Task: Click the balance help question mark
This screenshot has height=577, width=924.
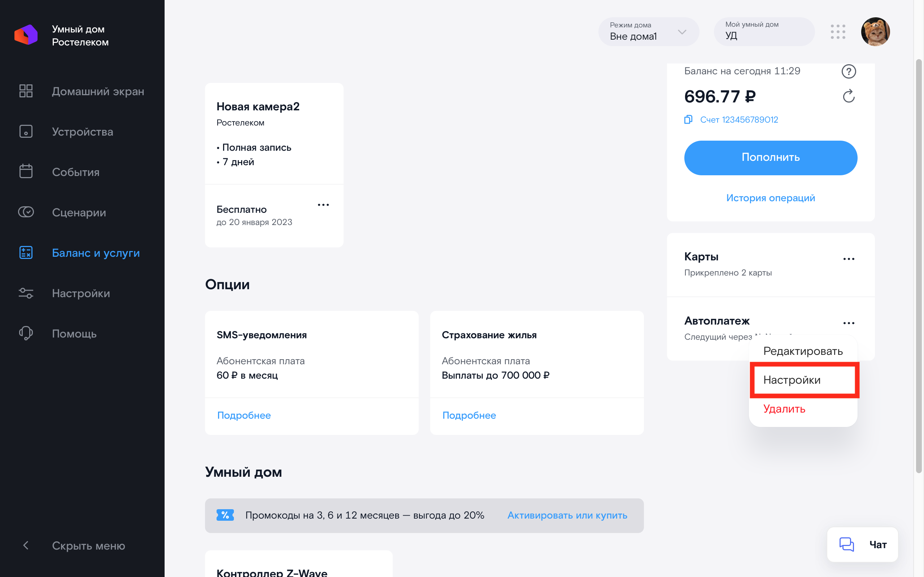Action: pos(849,71)
